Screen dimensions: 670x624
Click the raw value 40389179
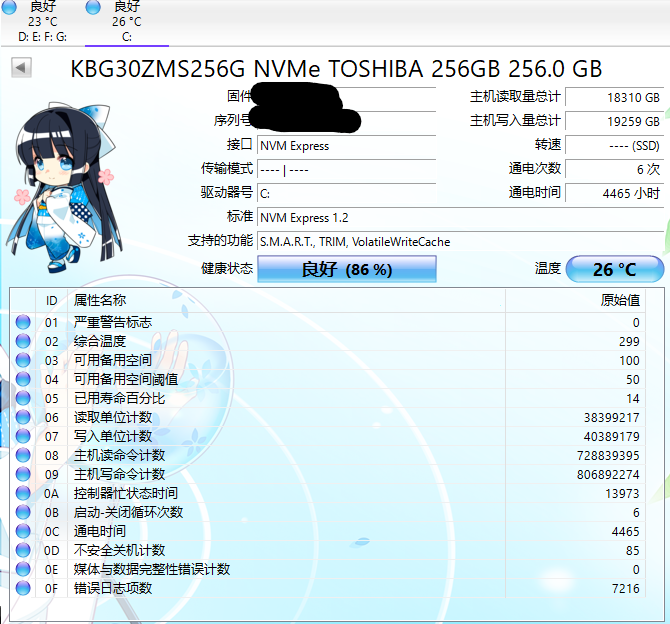(611, 436)
